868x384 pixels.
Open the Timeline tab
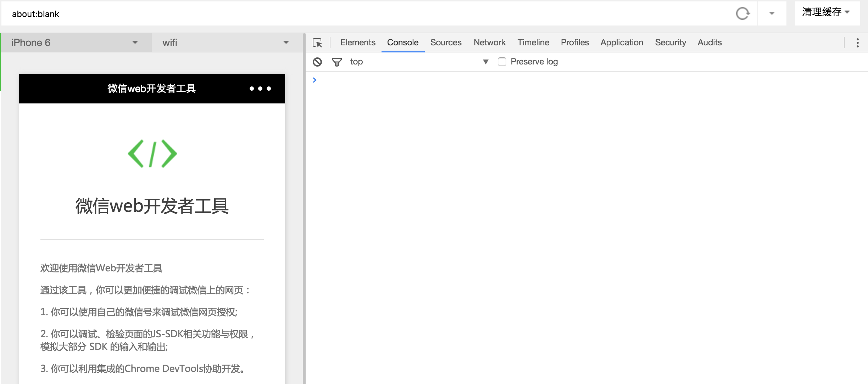pyautogui.click(x=533, y=43)
